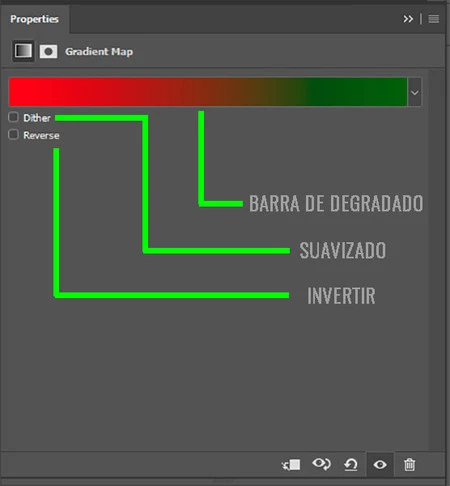Click the red-to-green gradient bar
Viewport: 450px width, 486px height.
pyautogui.click(x=208, y=92)
